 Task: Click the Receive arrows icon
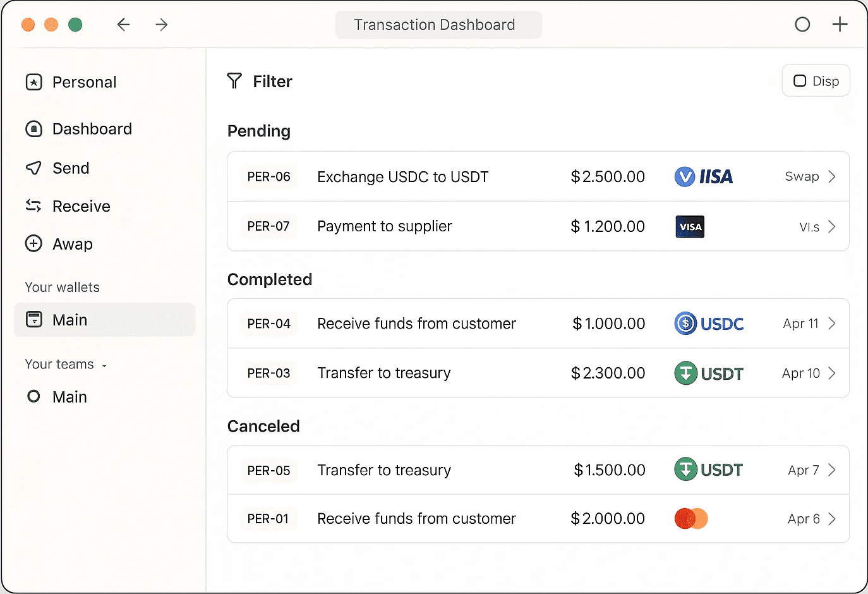pyautogui.click(x=33, y=206)
